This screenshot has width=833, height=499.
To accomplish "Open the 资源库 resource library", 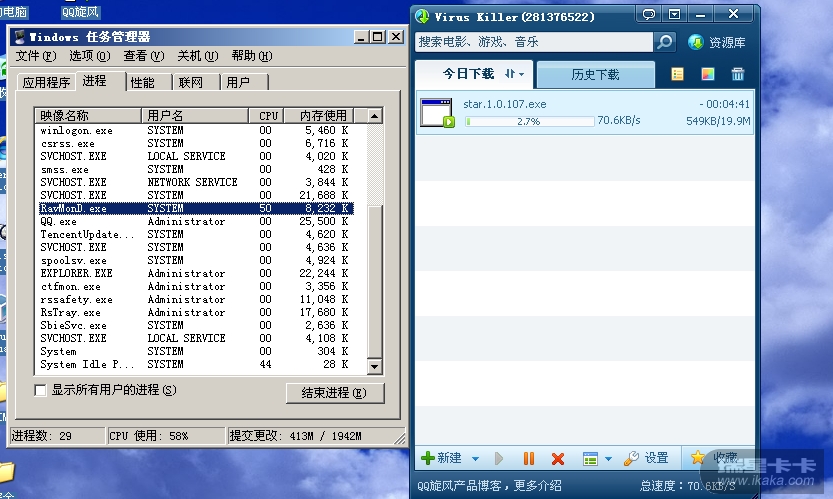I will [x=717, y=43].
